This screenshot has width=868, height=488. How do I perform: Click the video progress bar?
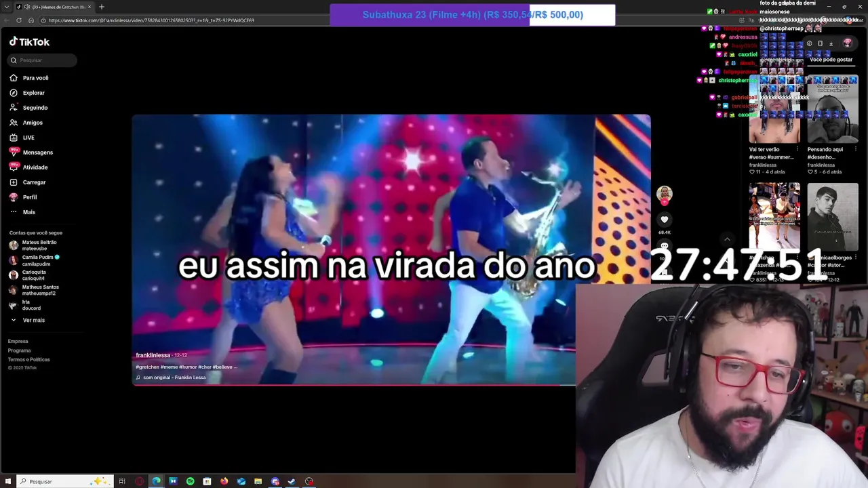tap(354, 385)
